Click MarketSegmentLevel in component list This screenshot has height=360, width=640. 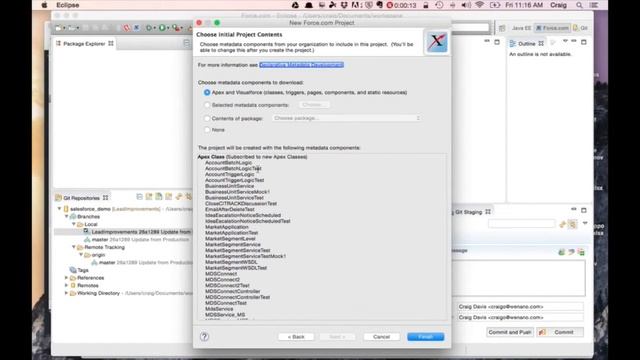point(230,239)
